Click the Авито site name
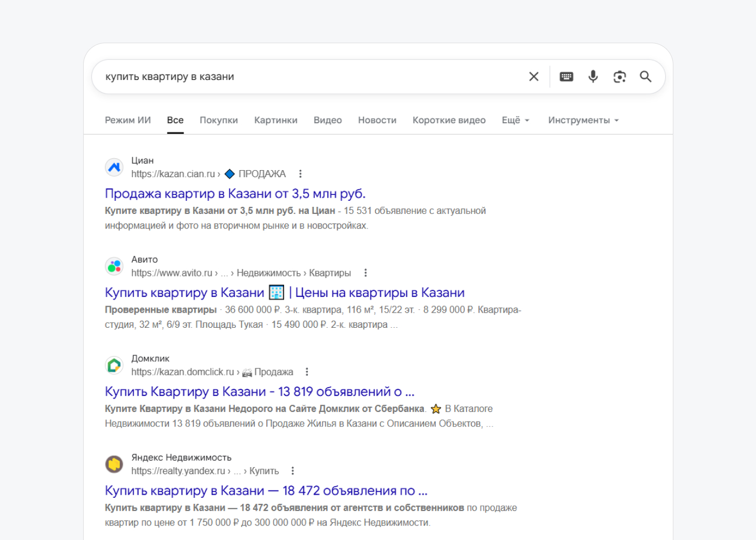 (145, 259)
